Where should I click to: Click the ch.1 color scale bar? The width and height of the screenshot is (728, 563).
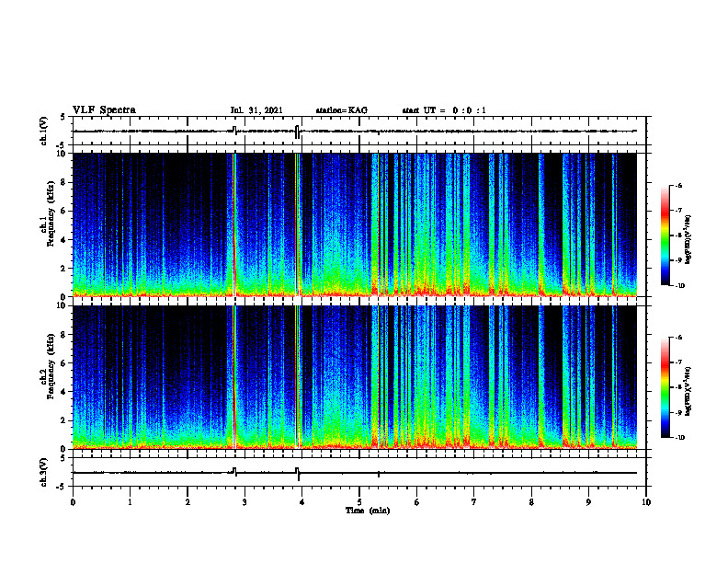(665, 236)
